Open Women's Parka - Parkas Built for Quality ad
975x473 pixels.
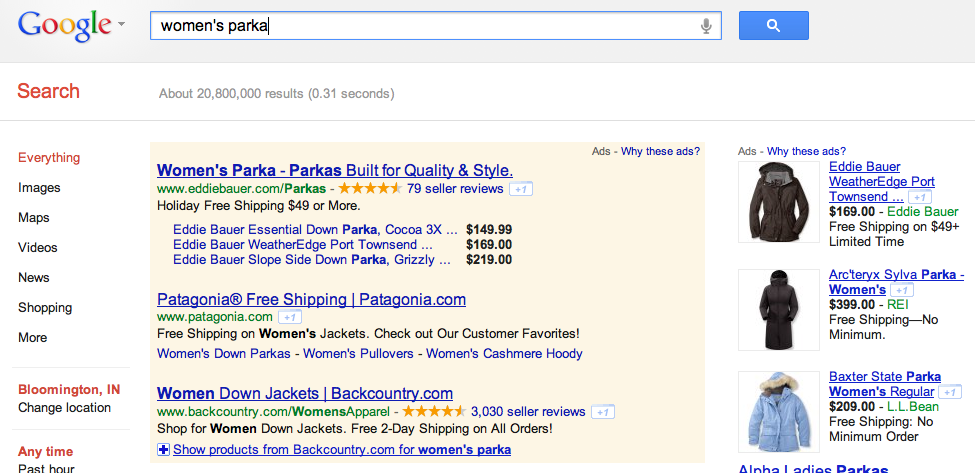tap(335, 170)
